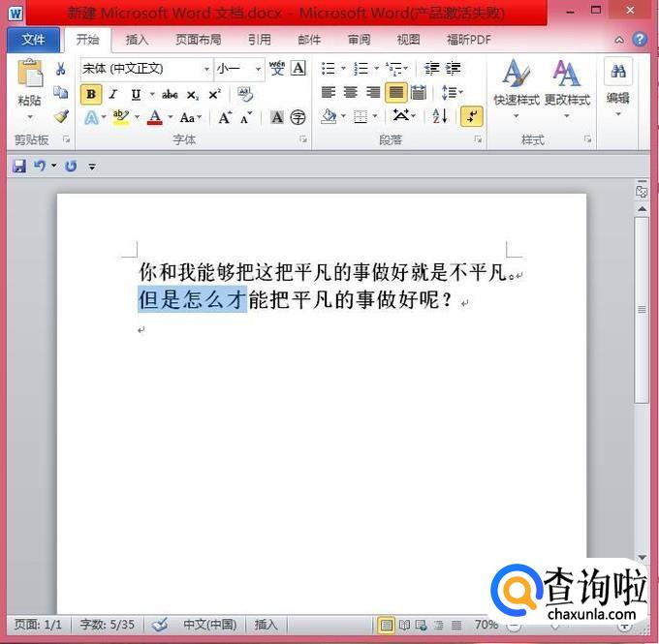Apply red font color A
The width and height of the screenshot is (659, 644).
pos(155,117)
